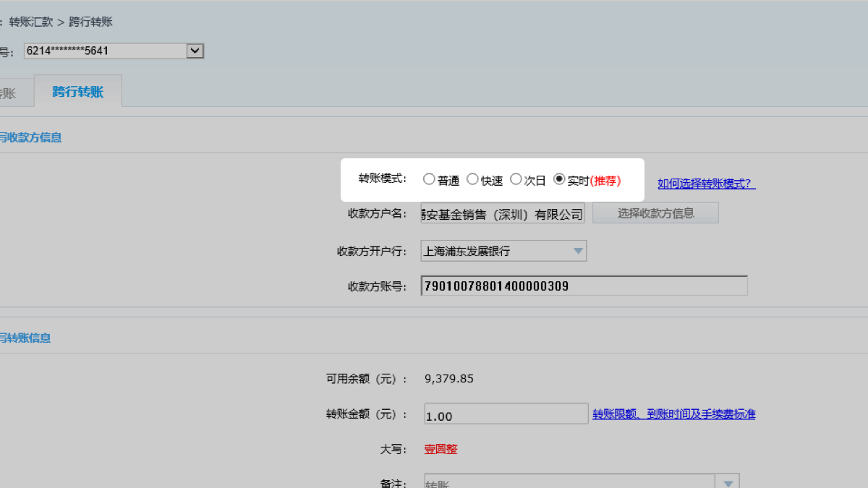Click the 转账金额 amount input box
The width and height of the screenshot is (868, 488).
pyautogui.click(x=506, y=414)
